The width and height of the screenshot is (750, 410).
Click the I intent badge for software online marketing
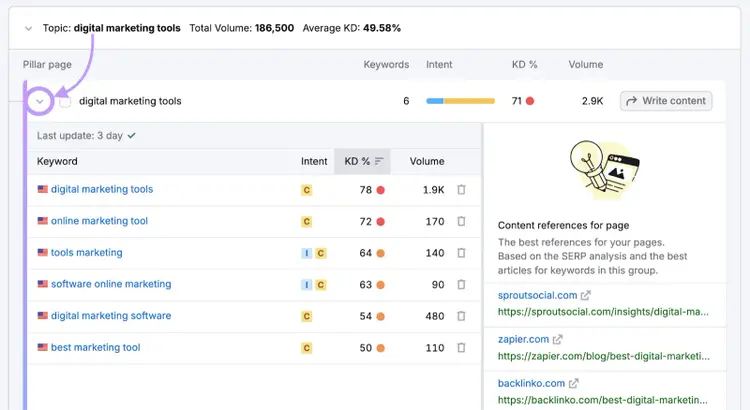(x=306, y=285)
